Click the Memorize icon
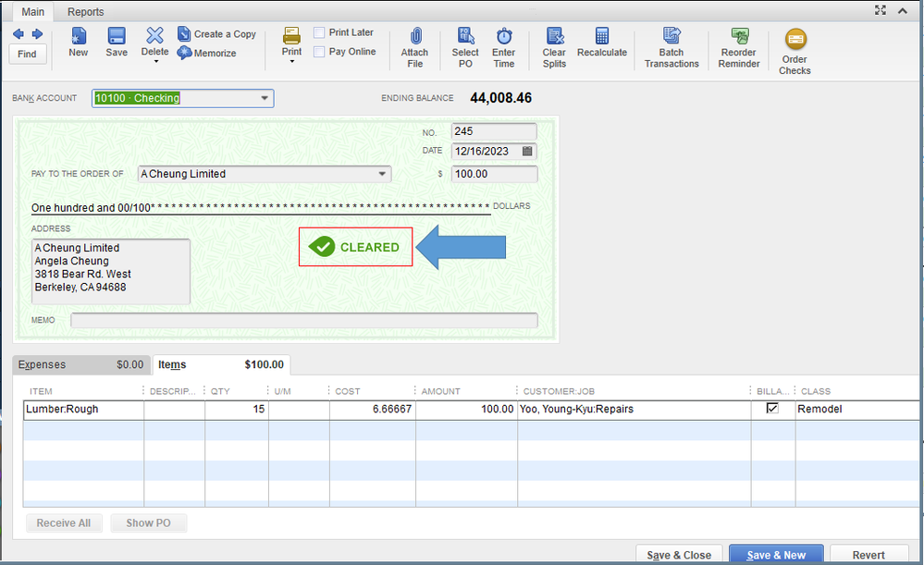Image resolution: width=924 pixels, height=565 pixels. click(184, 53)
